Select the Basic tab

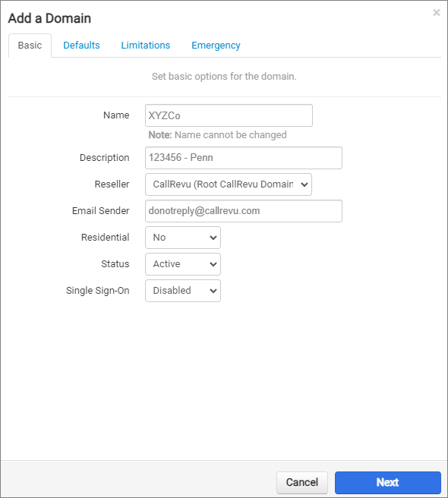[x=30, y=46]
